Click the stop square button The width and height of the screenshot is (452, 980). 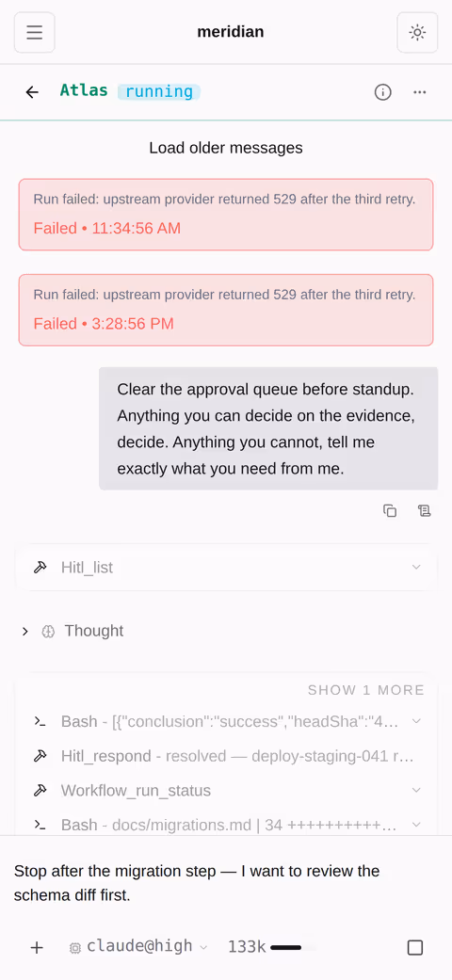[x=415, y=947]
